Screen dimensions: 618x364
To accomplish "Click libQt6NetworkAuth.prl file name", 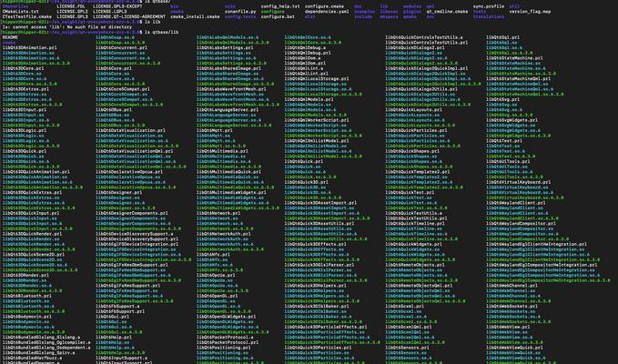I will pos(224,234).
